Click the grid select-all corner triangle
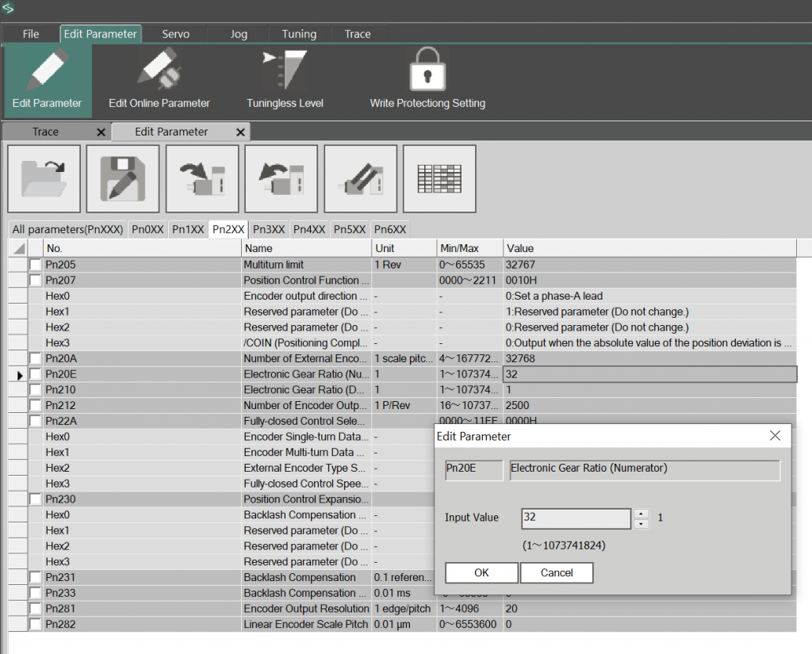Screen dimensions: 812x654 tap(19, 249)
